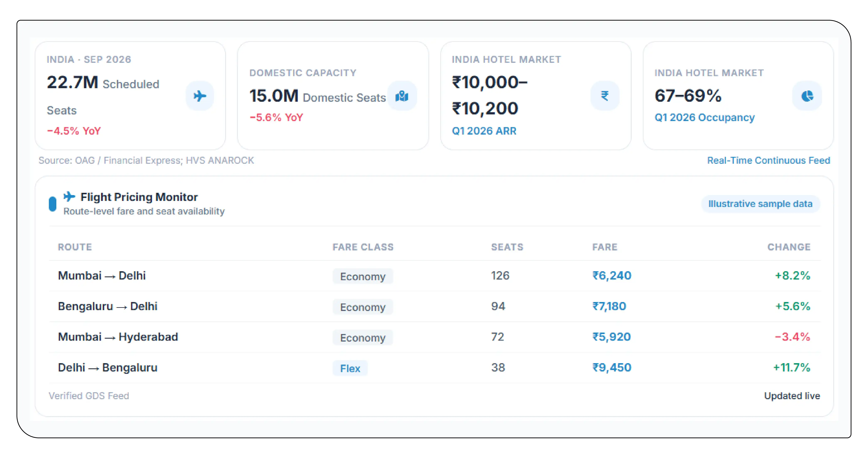Click the pie chart icon in Occupancy card
This screenshot has height=458, width=868.
(x=807, y=96)
